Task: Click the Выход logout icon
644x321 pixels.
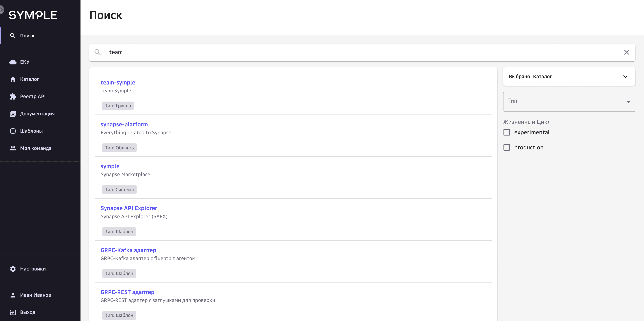Action: [13, 312]
